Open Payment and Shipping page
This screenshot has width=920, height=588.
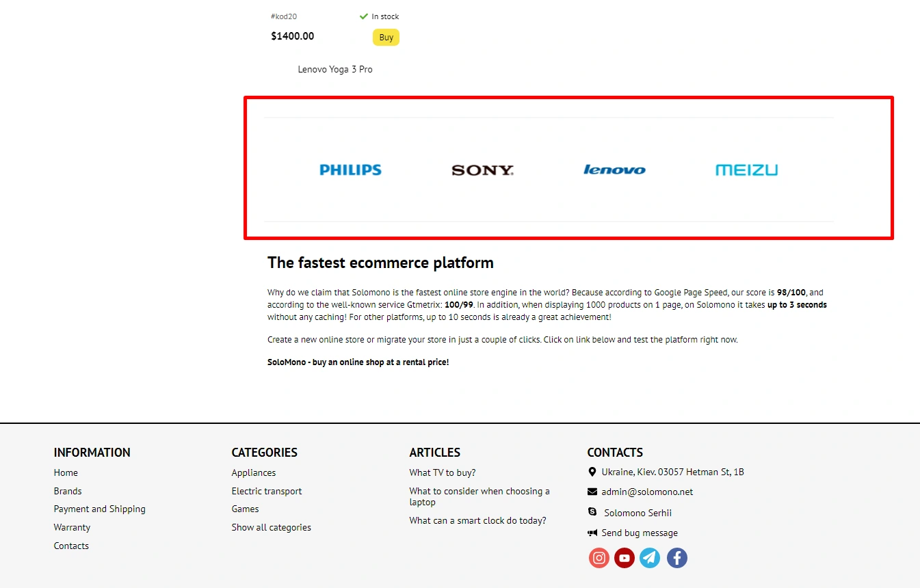(100, 509)
